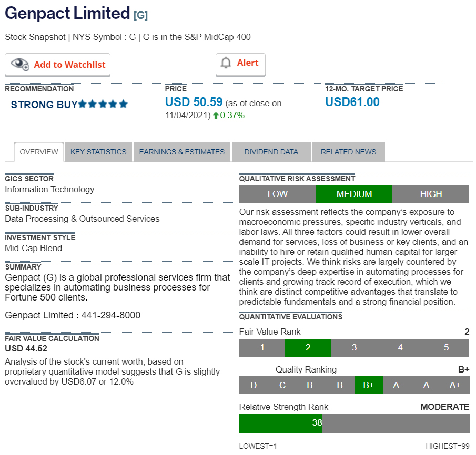Go to the Dividend Data tab

tap(271, 152)
